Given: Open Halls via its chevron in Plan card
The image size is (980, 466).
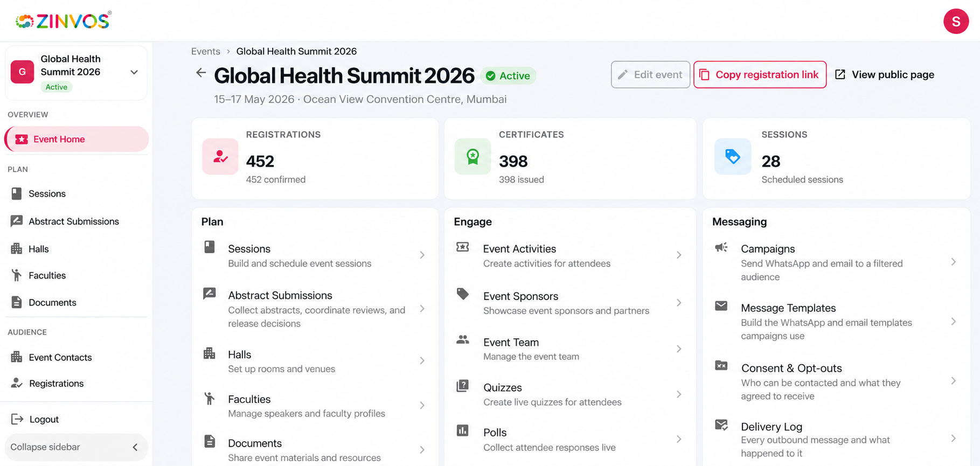Looking at the screenshot, I should pos(422,360).
